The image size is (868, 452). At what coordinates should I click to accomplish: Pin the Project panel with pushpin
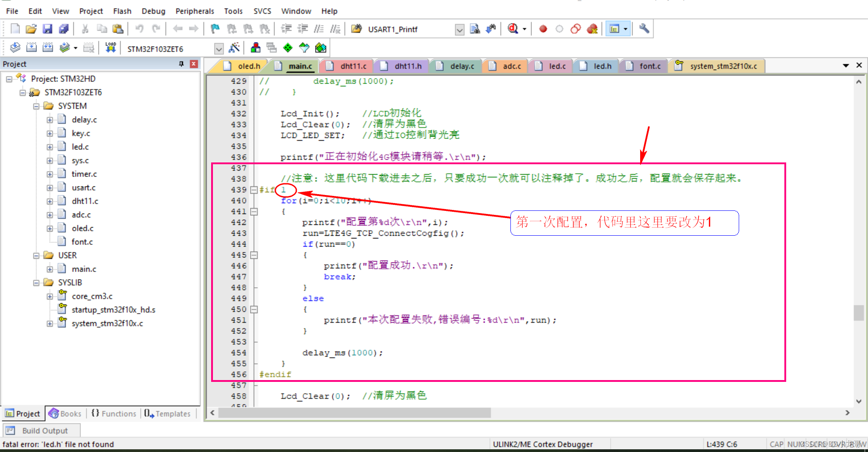pyautogui.click(x=181, y=64)
